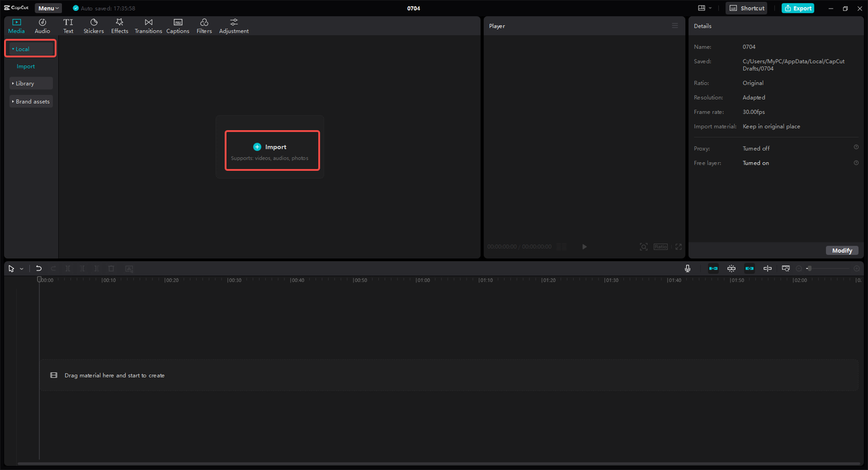
Task: Click the Auto saved status text
Action: (x=108, y=8)
